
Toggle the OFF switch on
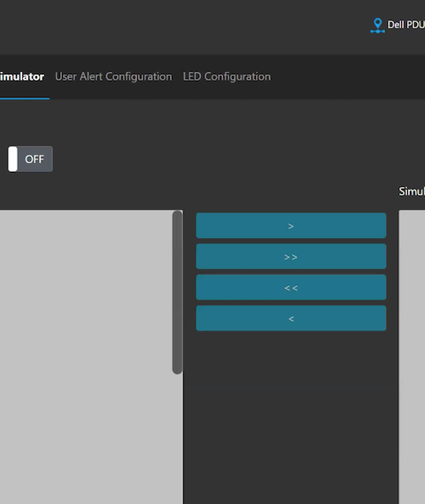pos(30,159)
